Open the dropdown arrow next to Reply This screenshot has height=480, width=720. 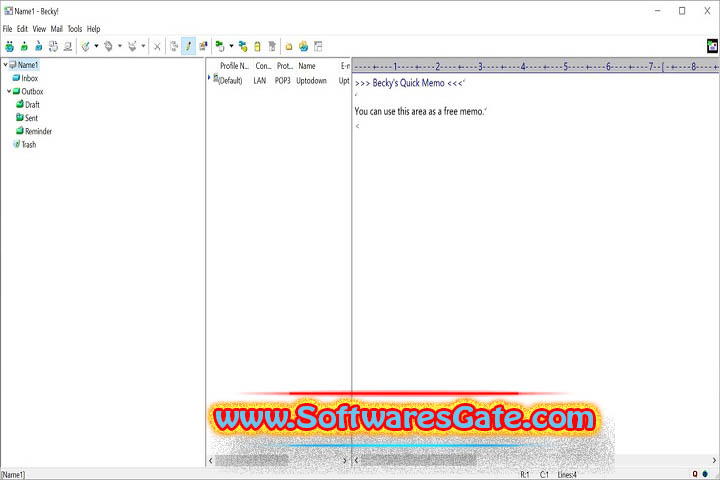click(120, 46)
